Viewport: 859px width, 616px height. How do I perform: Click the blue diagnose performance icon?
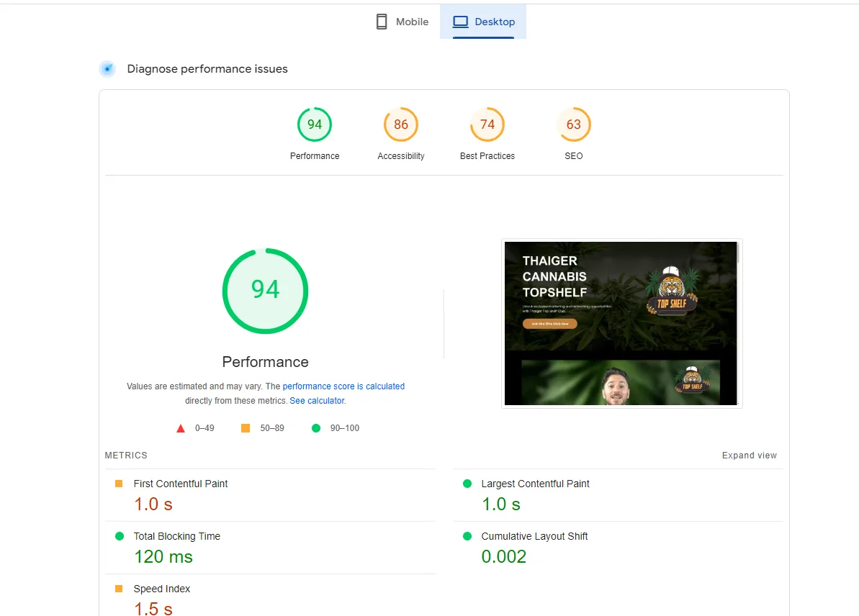tap(108, 69)
